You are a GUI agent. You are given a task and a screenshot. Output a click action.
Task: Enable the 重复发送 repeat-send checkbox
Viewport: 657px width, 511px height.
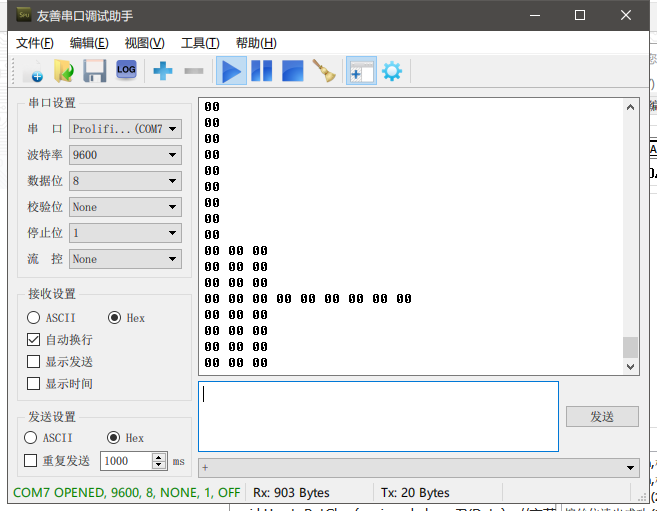coord(31,461)
